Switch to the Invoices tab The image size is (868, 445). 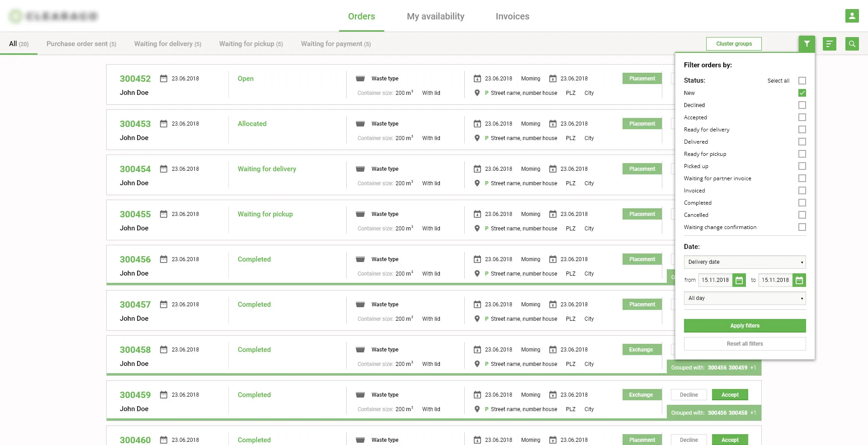[512, 16]
